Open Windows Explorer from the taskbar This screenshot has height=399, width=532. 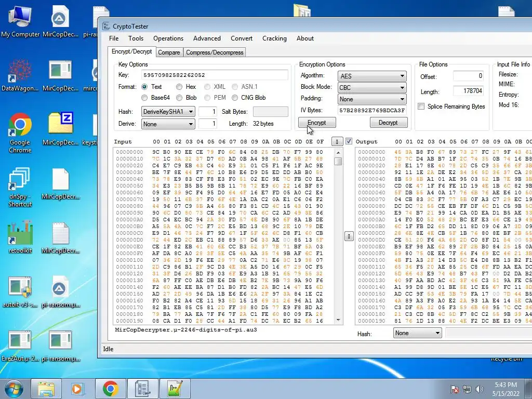(x=46, y=389)
